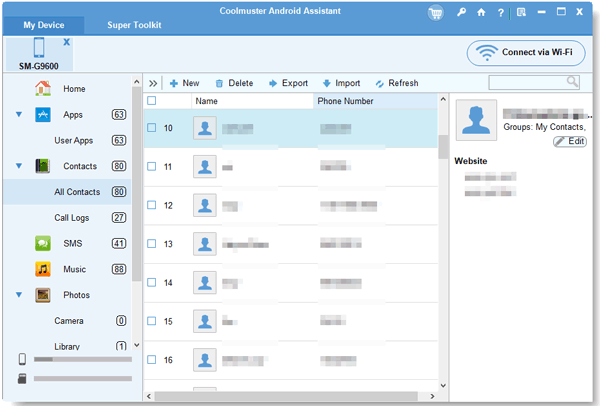Collapse the Photos tree node
This screenshot has width=600, height=406.
click(x=19, y=295)
